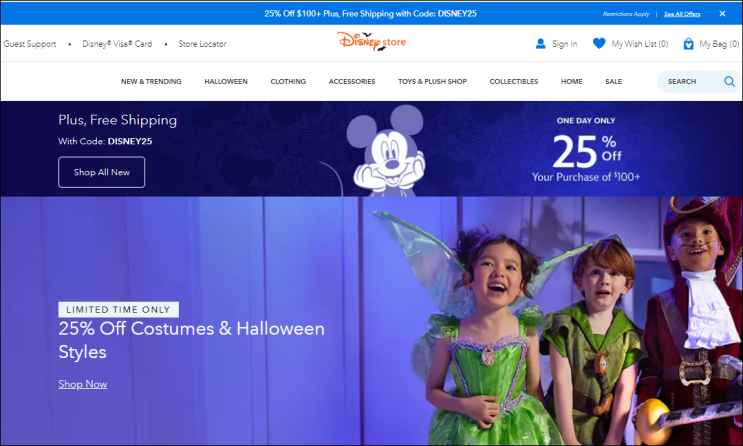Open the Clothing menu
743x446 pixels.
288,82
